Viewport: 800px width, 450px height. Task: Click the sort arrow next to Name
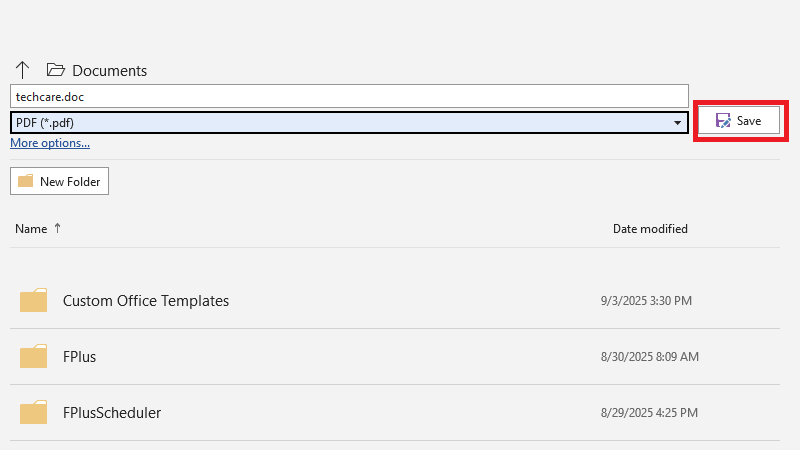[x=57, y=228]
